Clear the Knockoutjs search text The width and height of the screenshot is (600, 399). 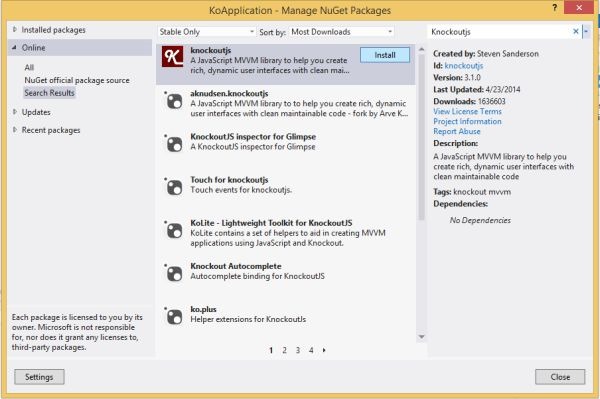click(x=576, y=31)
